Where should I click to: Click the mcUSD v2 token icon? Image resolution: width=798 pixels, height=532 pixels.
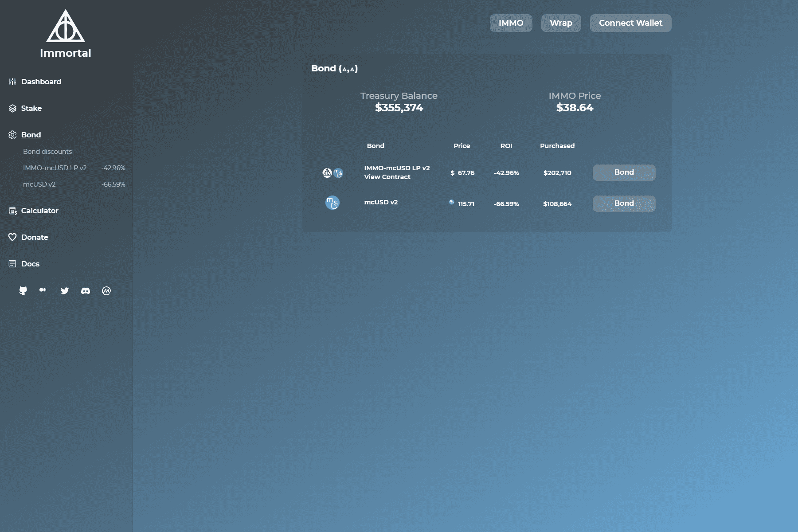click(332, 202)
